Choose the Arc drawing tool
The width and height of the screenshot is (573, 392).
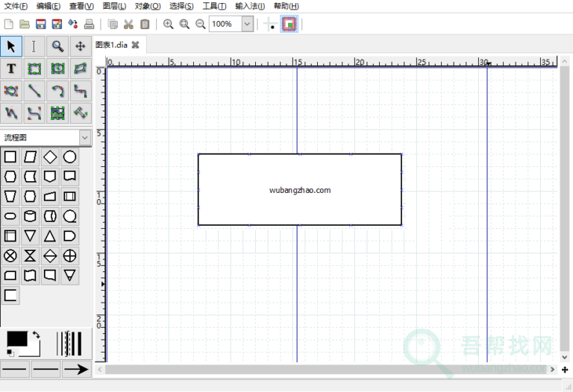[57, 91]
